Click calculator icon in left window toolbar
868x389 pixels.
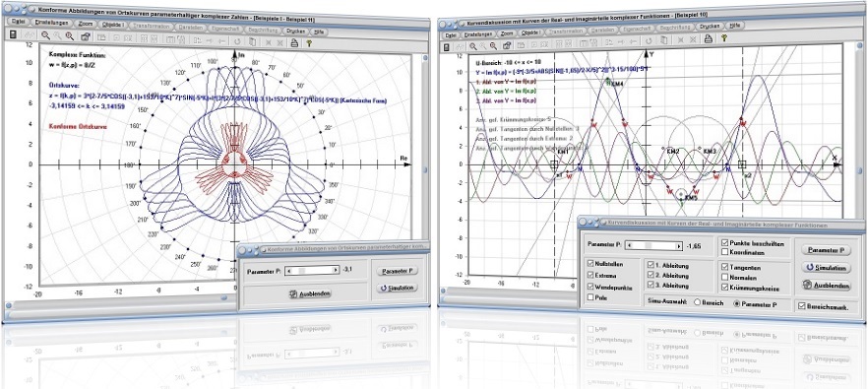14,35
